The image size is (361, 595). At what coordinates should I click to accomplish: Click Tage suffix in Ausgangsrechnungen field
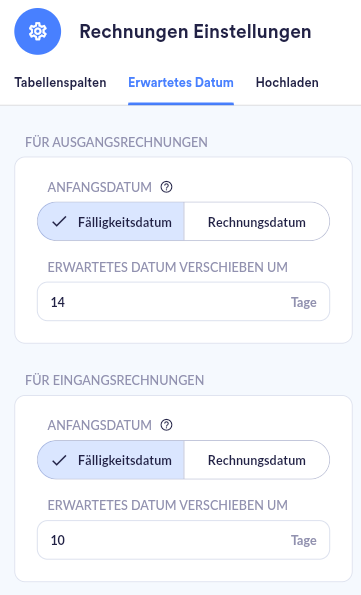tap(304, 302)
